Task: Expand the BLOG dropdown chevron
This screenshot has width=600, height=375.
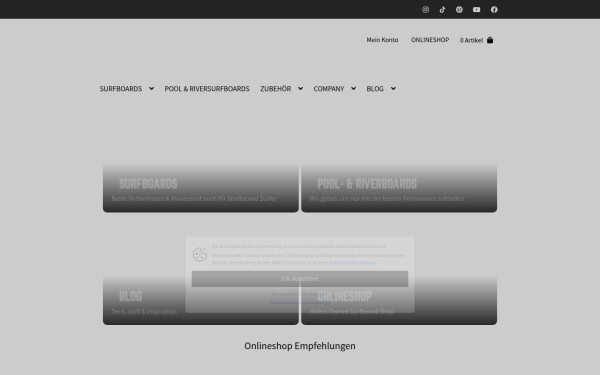Action: 393,88
